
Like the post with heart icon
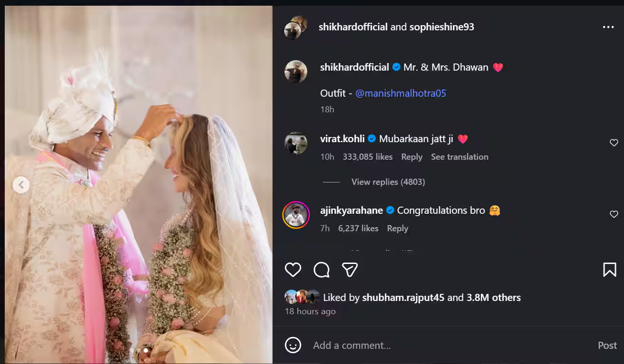pos(293,270)
